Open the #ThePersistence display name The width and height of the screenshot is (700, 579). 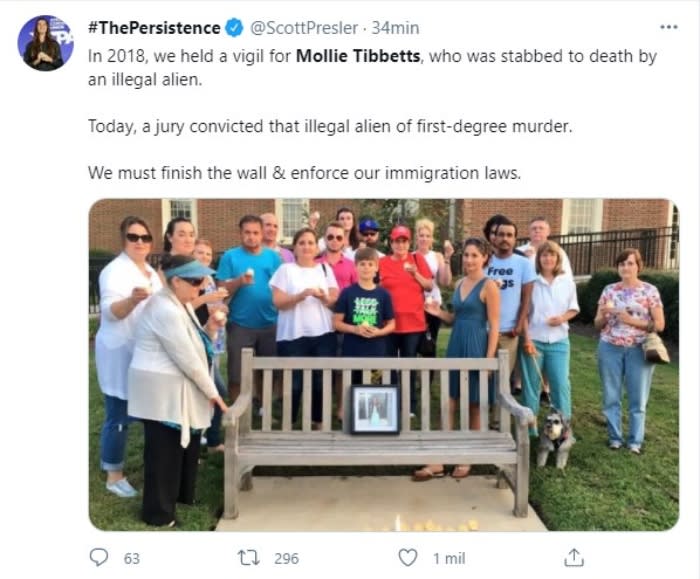click(154, 28)
